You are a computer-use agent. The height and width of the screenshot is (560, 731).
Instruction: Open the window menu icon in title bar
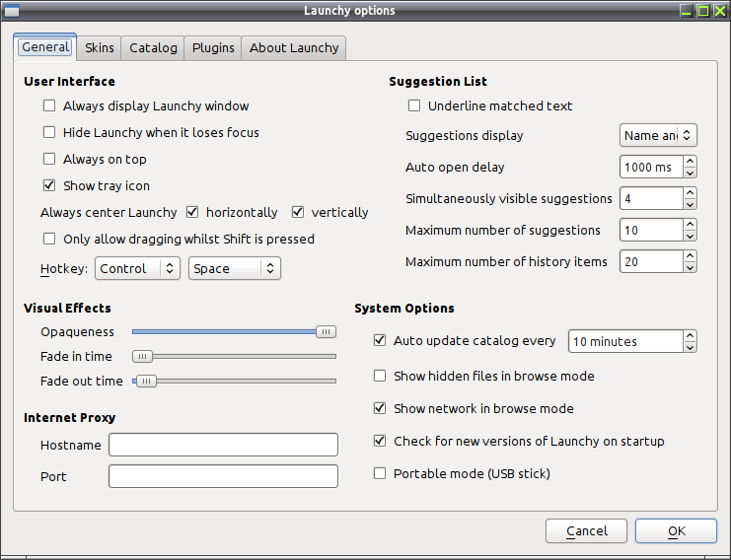pos(12,10)
